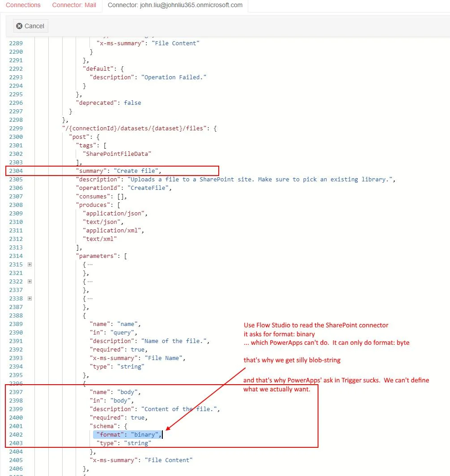This screenshot has height=476, width=450.
Task: Select the john.liu connector tab
Action: 175,5
